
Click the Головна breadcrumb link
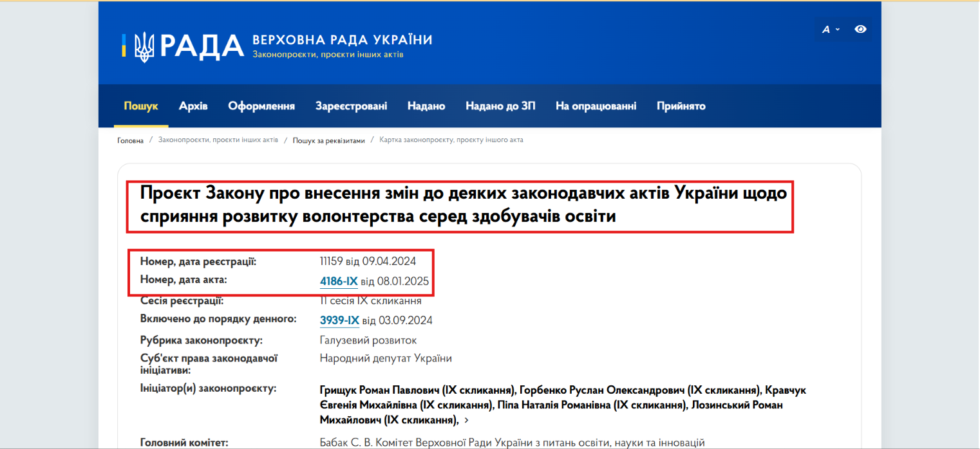pyautogui.click(x=131, y=140)
